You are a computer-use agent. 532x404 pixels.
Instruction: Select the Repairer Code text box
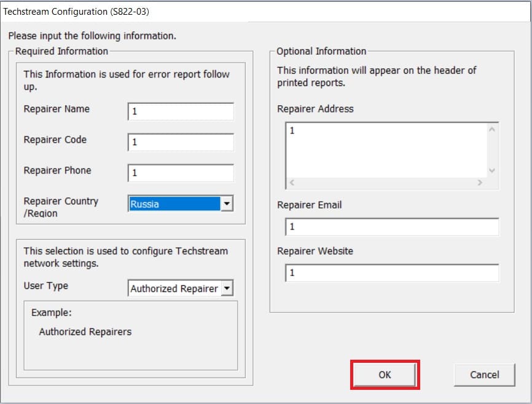[x=181, y=142]
